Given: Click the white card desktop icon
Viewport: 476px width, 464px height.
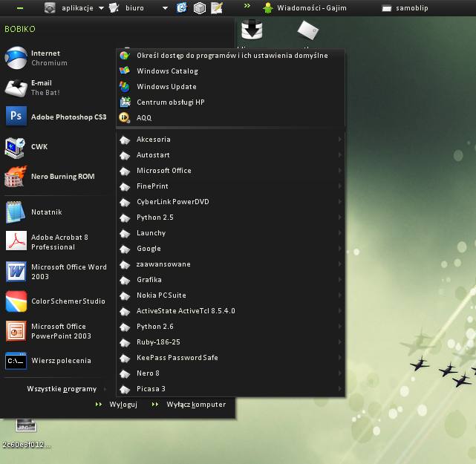Looking at the screenshot, I should tap(308, 30).
